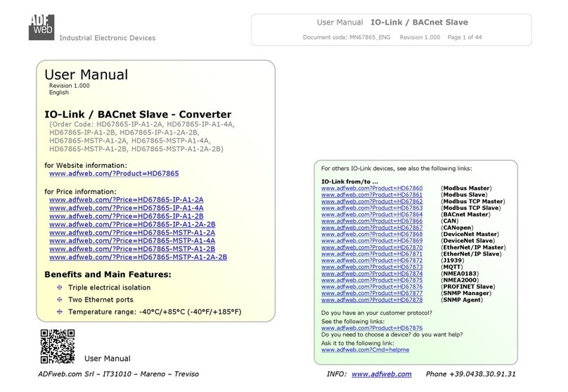Open price link for HD67865-MSTP-A1-2B
This screenshot has width=568, height=392.
point(132,249)
